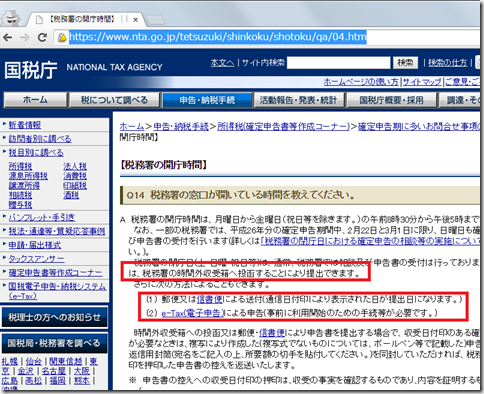484x394 pixels.
Task: Click 確定申告期に多いお問合せ事項 breadcrumb link
Action: pyautogui.click(x=419, y=127)
